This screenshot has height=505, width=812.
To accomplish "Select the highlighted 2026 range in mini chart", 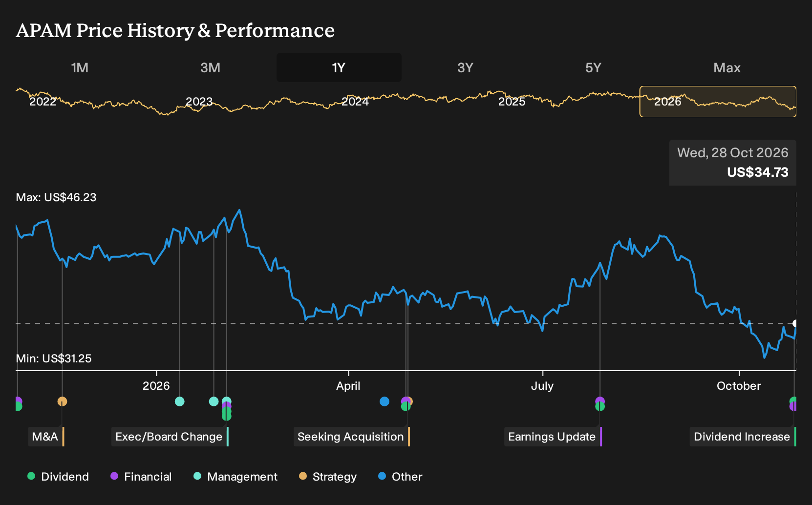I will pyautogui.click(x=718, y=102).
